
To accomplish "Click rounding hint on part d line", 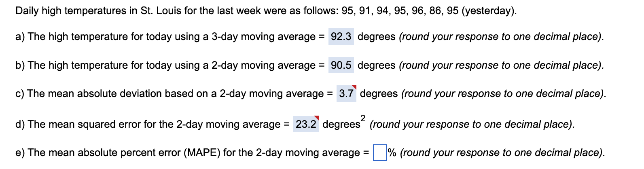I will tap(472, 124).
